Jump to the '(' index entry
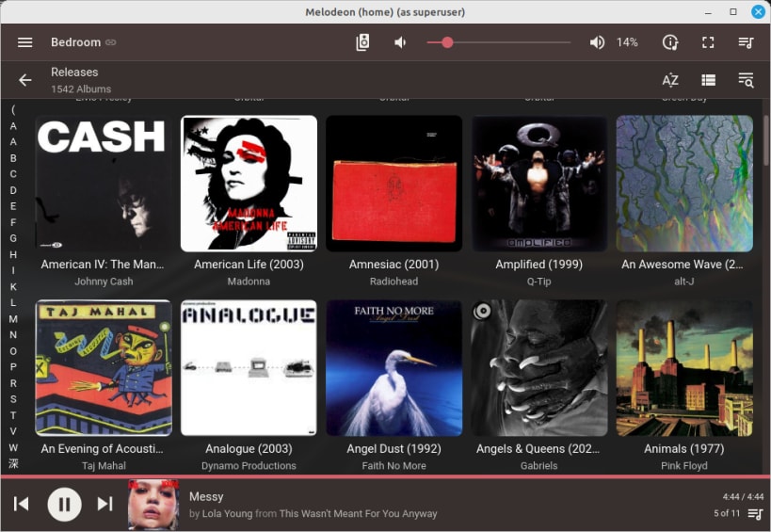771x532 pixels. (13, 109)
